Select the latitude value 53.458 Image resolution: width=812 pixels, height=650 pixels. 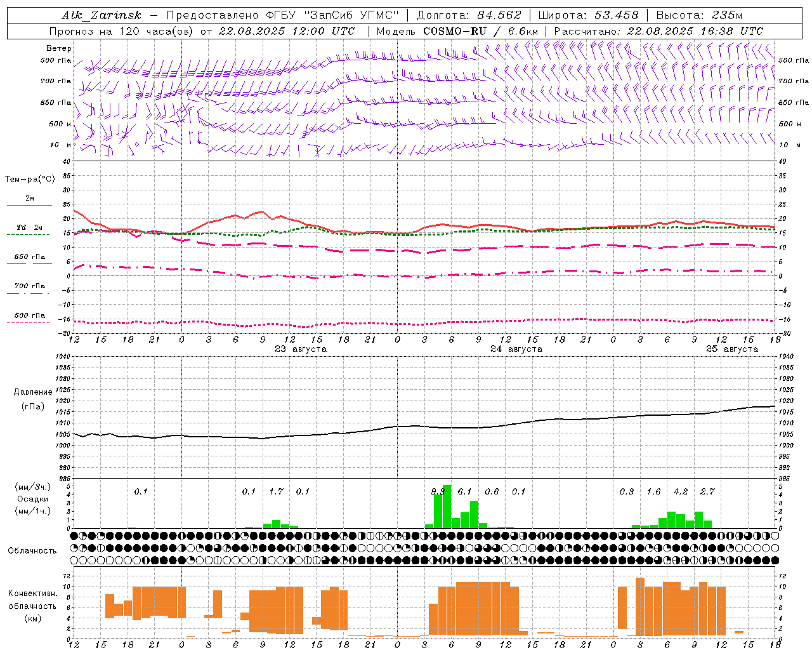617,15
